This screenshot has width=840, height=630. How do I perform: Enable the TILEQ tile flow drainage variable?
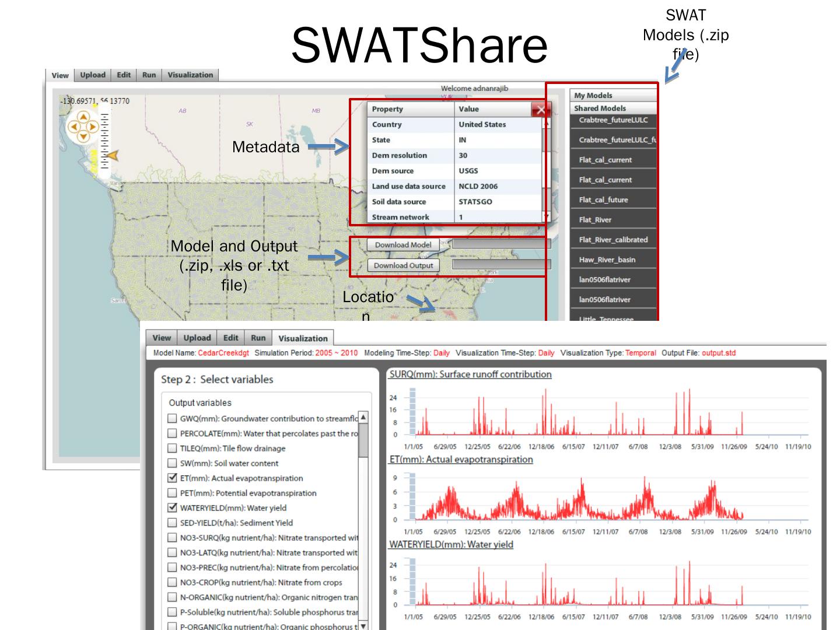pyautogui.click(x=172, y=448)
